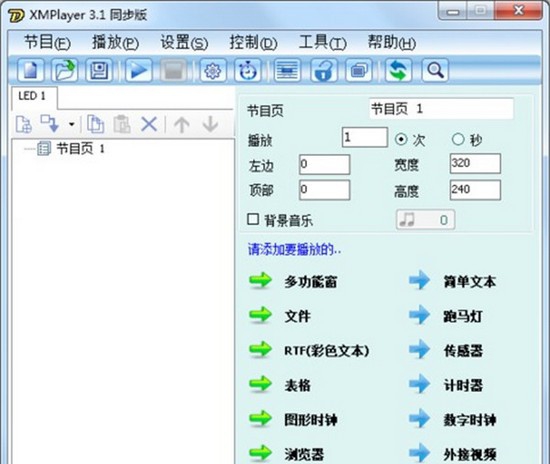Viewport: 550px width, 464px height.
Task: Click the 左边 input field
Action: [324, 164]
